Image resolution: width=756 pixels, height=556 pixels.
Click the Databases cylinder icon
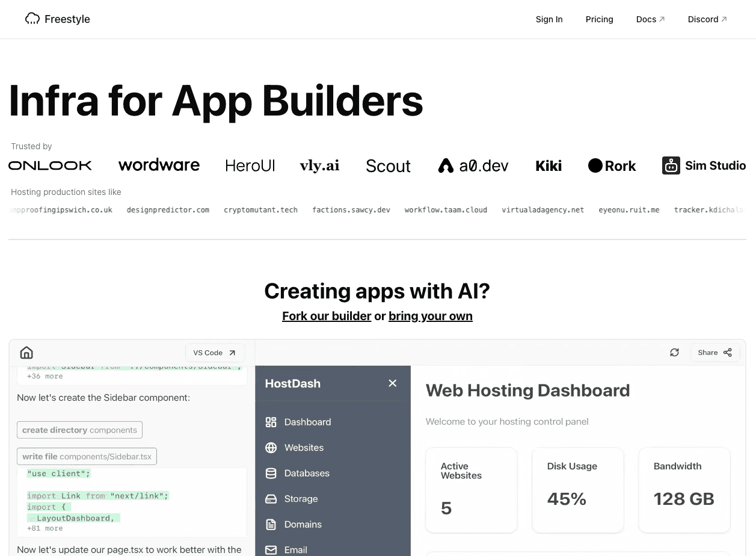pyautogui.click(x=271, y=473)
